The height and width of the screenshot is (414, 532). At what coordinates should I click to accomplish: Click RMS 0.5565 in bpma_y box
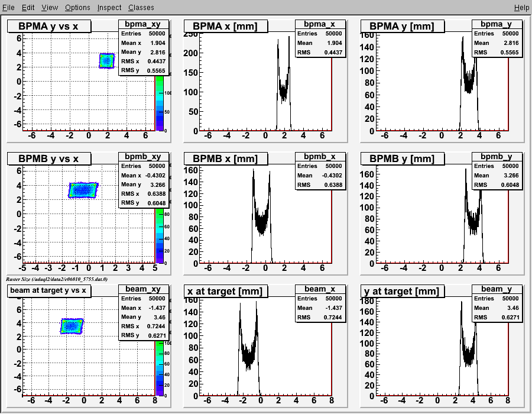coord(510,52)
